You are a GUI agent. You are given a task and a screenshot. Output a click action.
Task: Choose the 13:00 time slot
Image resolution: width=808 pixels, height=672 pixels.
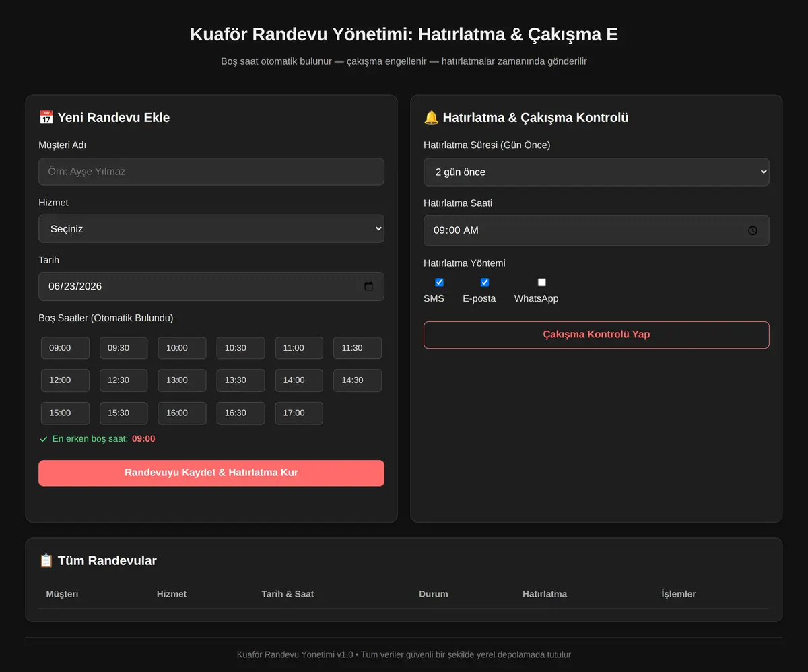pyautogui.click(x=182, y=380)
